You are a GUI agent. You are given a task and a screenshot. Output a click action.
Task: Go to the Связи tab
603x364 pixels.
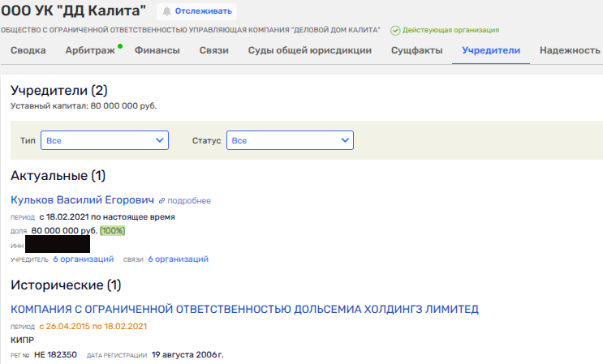tap(213, 51)
